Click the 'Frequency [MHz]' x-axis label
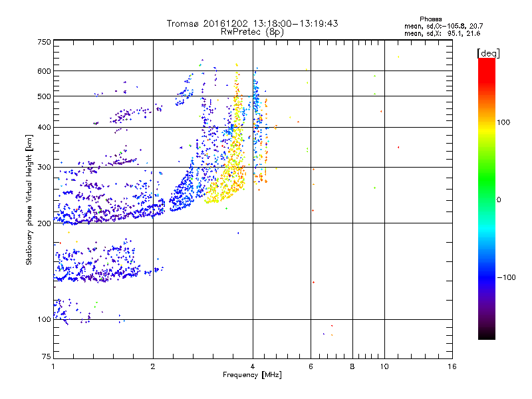The width and height of the screenshot is (532, 399). (252, 375)
